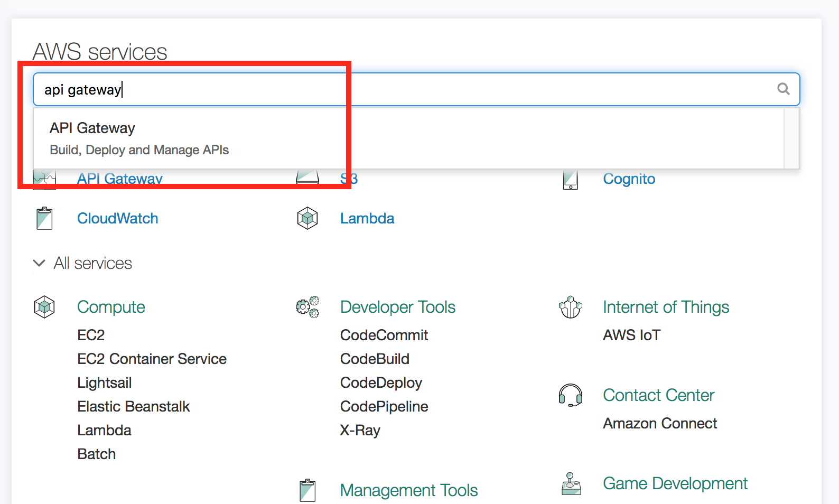Open EC2 Container Service
839x504 pixels.
(152, 359)
